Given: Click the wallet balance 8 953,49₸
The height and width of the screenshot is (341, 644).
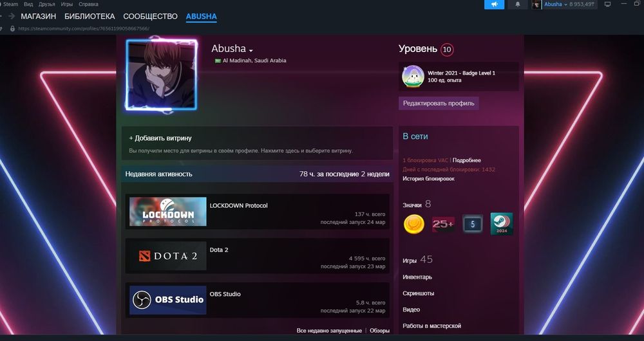Looking at the screenshot, I should point(582,4).
